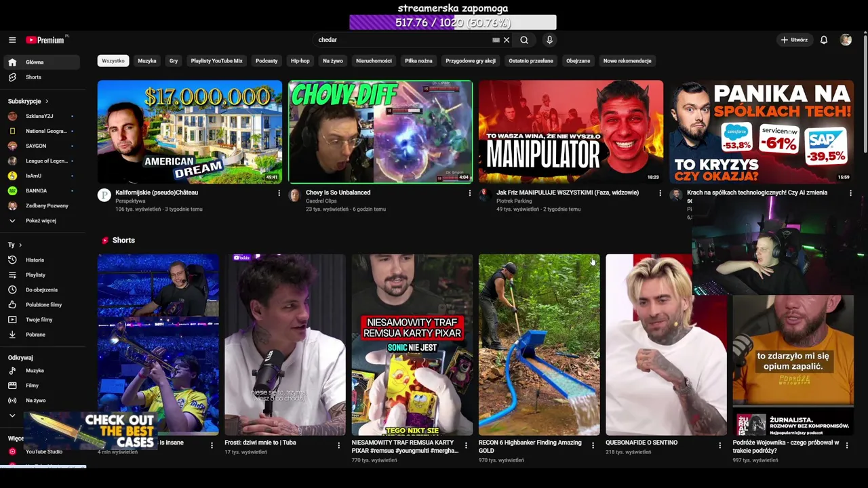Viewport: 868px width, 488px height.
Task: Open Playlisty in the sidebar
Action: 41,274
